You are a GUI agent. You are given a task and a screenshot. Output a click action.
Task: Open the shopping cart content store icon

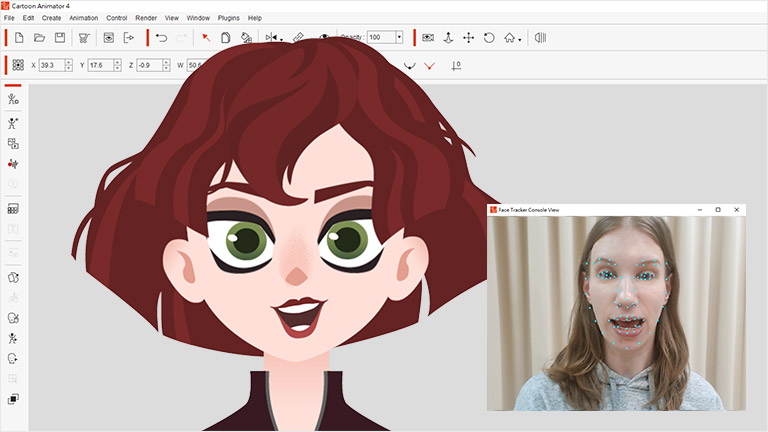click(x=85, y=38)
